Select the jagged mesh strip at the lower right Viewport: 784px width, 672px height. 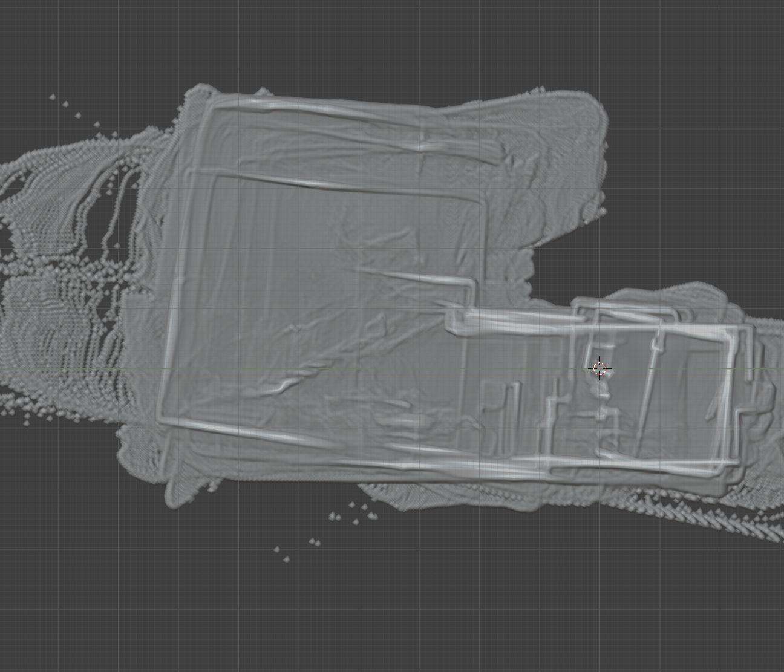coord(714,514)
